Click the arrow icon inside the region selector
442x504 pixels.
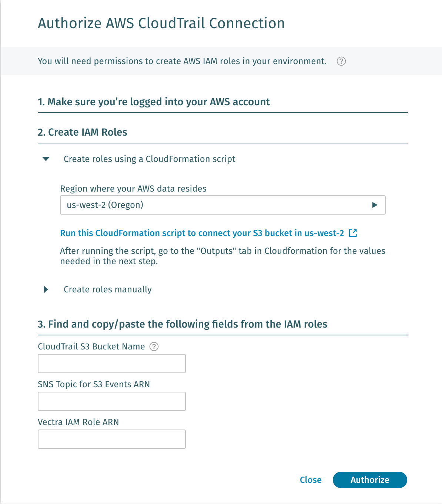pyautogui.click(x=375, y=205)
